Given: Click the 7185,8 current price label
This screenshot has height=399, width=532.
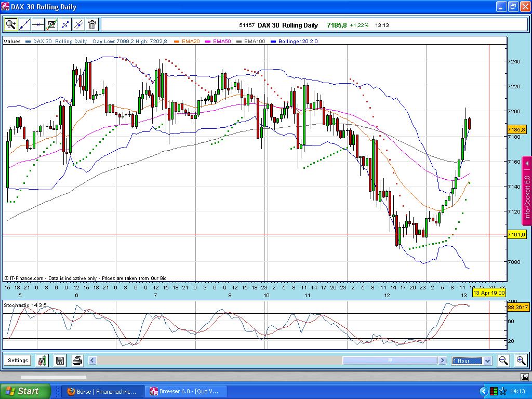Looking at the screenshot, I should pos(516,129).
